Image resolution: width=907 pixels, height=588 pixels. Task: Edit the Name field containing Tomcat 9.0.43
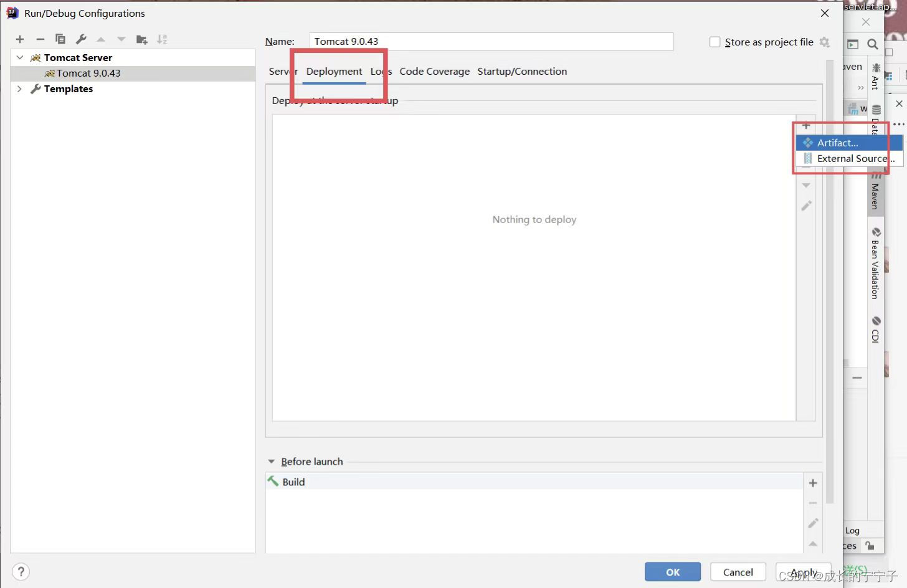[491, 41]
